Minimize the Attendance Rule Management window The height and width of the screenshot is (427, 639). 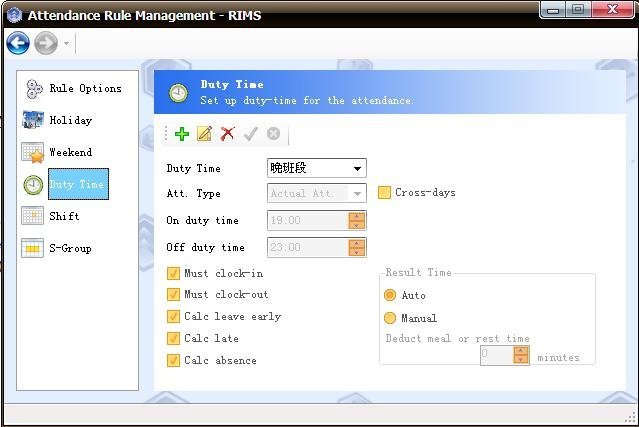(x=553, y=10)
